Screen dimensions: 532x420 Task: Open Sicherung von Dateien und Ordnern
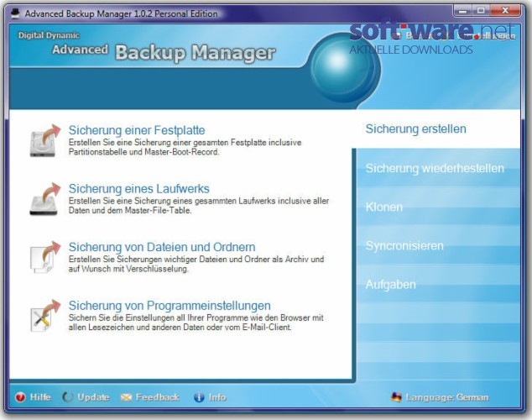[x=162, y=247]
